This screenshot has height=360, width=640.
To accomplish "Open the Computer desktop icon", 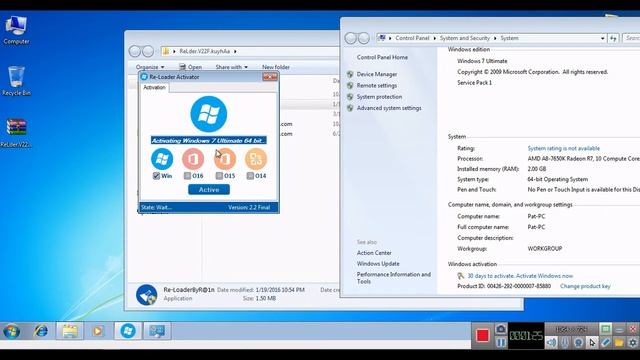I will pos(16,30).
